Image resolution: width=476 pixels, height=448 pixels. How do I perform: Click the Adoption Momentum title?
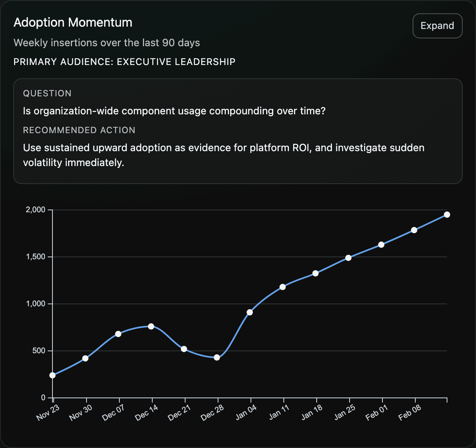click(73, 22)
